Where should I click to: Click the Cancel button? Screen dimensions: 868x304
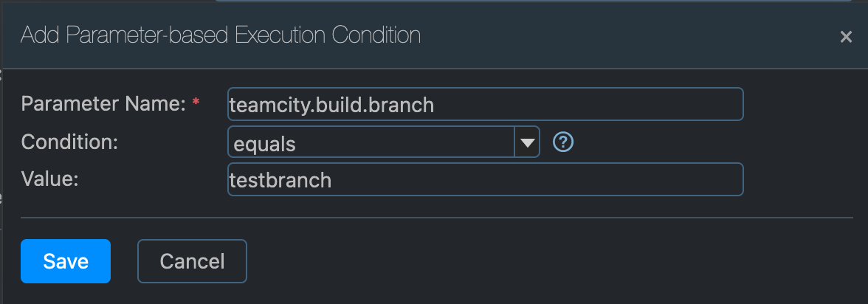pos(192,261)
